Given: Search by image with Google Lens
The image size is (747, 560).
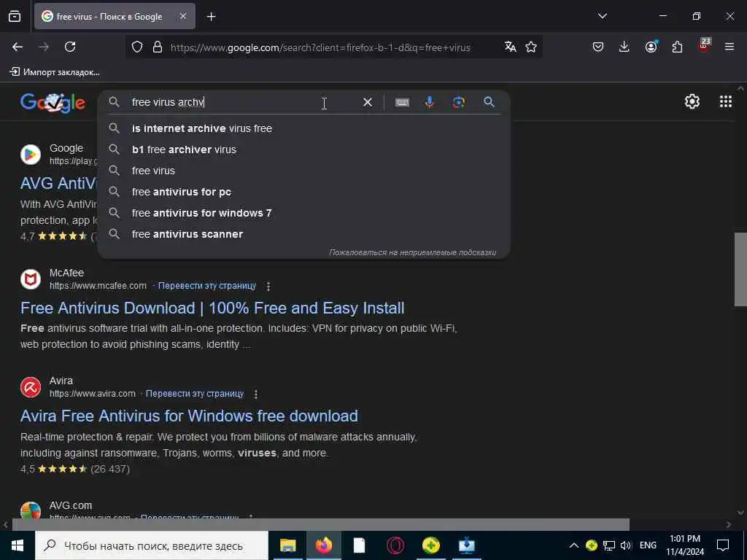Looking at the screenshot, I should tap(459, 102).
